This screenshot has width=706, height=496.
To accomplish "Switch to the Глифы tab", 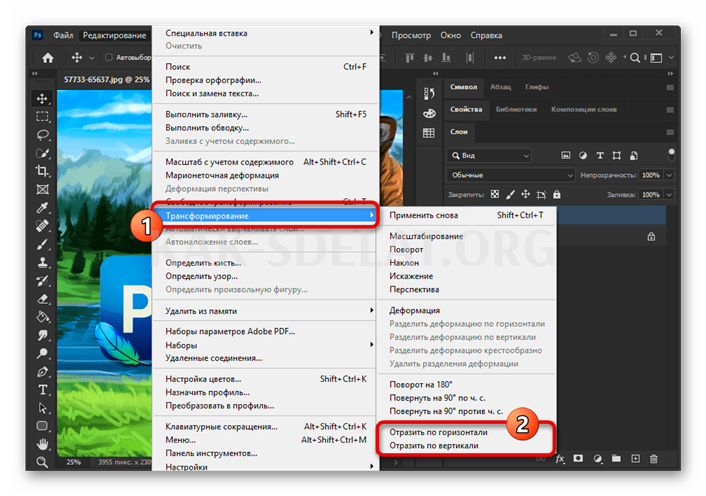I will click(x=537, y=87).
